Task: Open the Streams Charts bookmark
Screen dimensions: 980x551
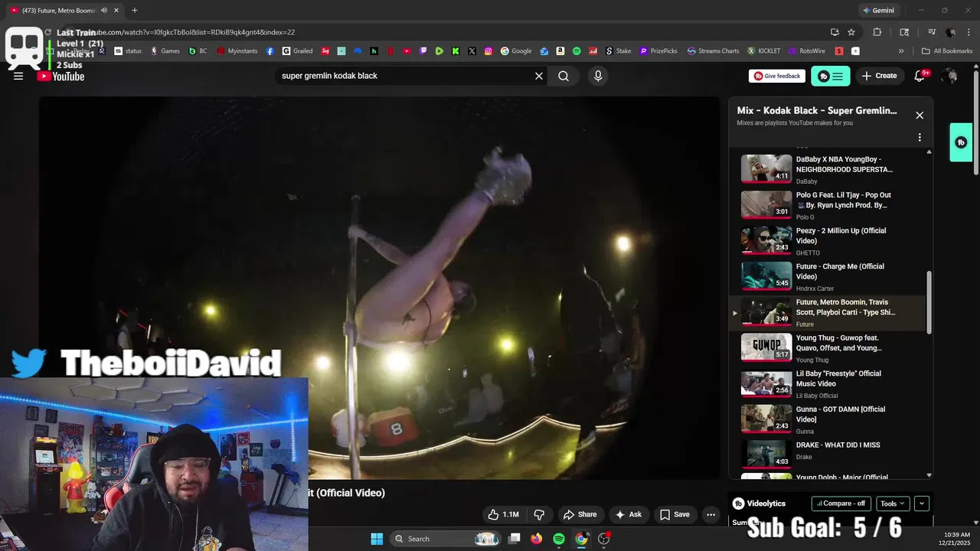Action: point(713,51)
